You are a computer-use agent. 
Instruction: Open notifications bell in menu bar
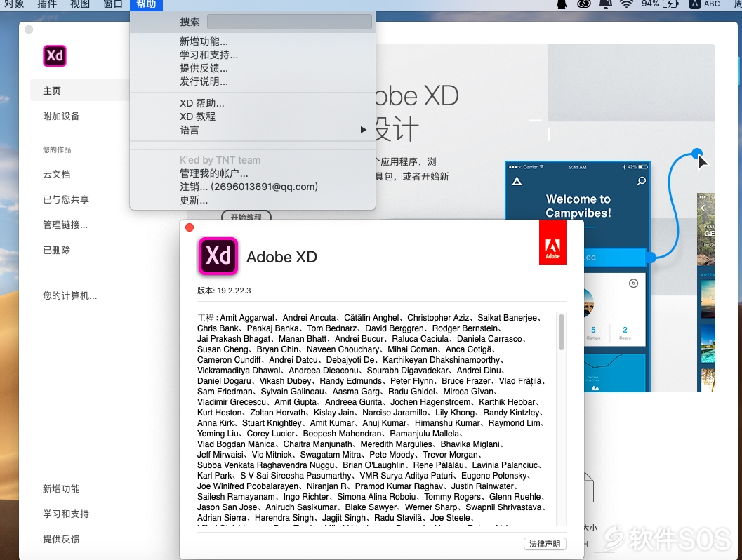(605, 4)
